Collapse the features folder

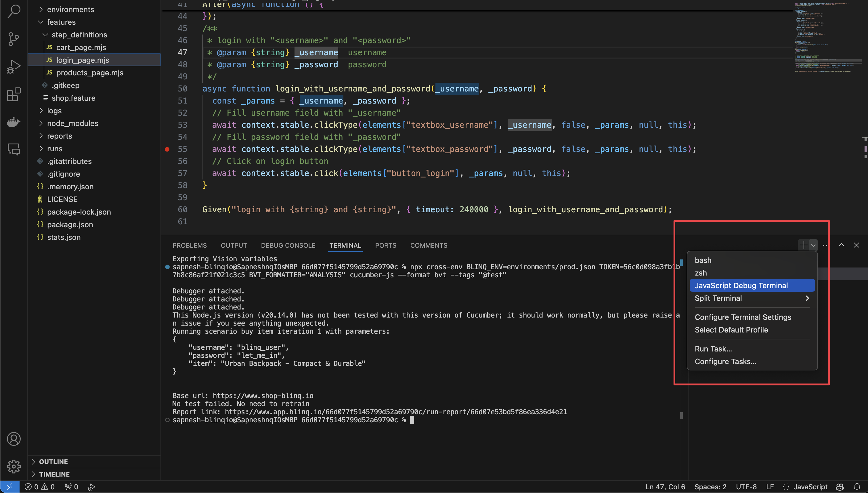61,22
